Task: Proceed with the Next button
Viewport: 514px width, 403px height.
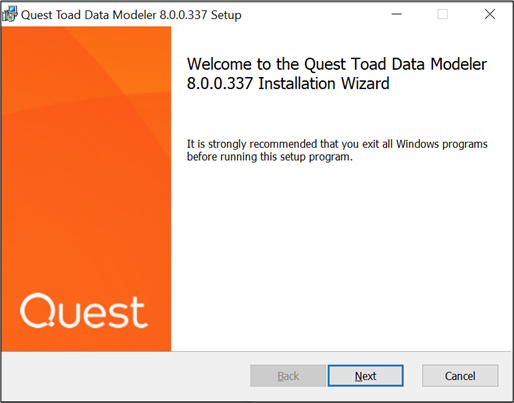Action: click(x=365, y=376)
